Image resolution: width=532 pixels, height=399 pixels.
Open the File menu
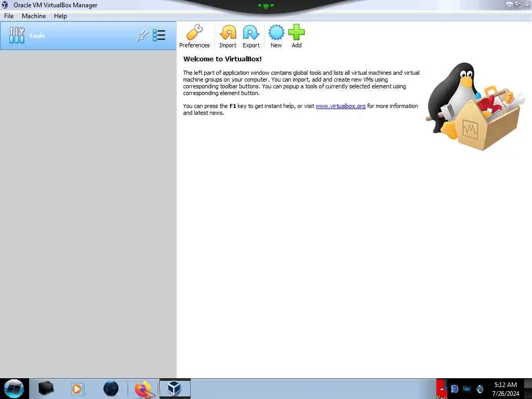9,16
